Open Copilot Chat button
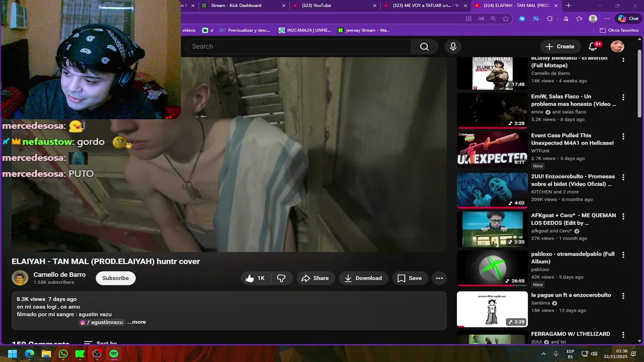This screenshot has width=644, height=362. (628, 19)
